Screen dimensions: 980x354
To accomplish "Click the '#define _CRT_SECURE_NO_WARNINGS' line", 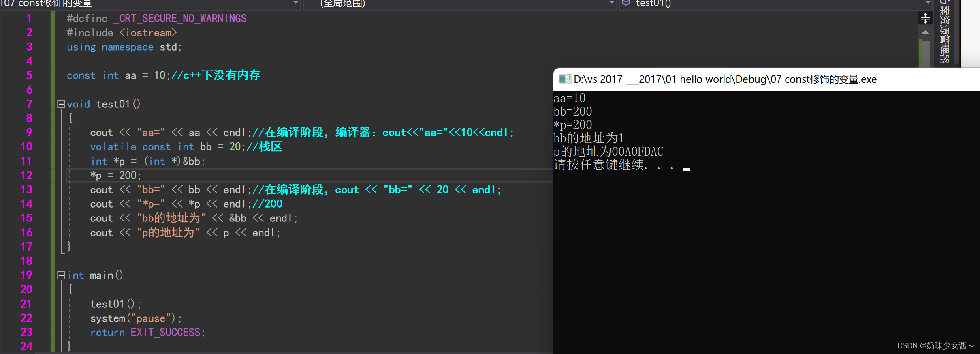I will [157, 19].
